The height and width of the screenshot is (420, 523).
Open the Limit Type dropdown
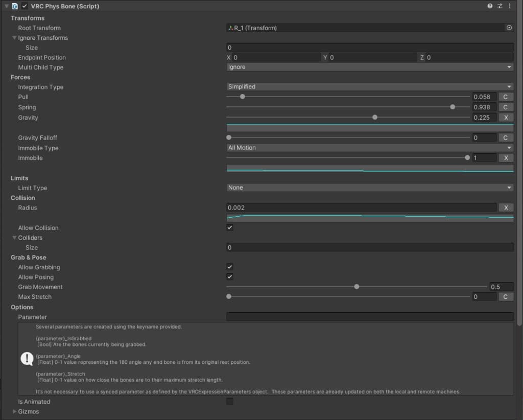click(x=370, y=188)
